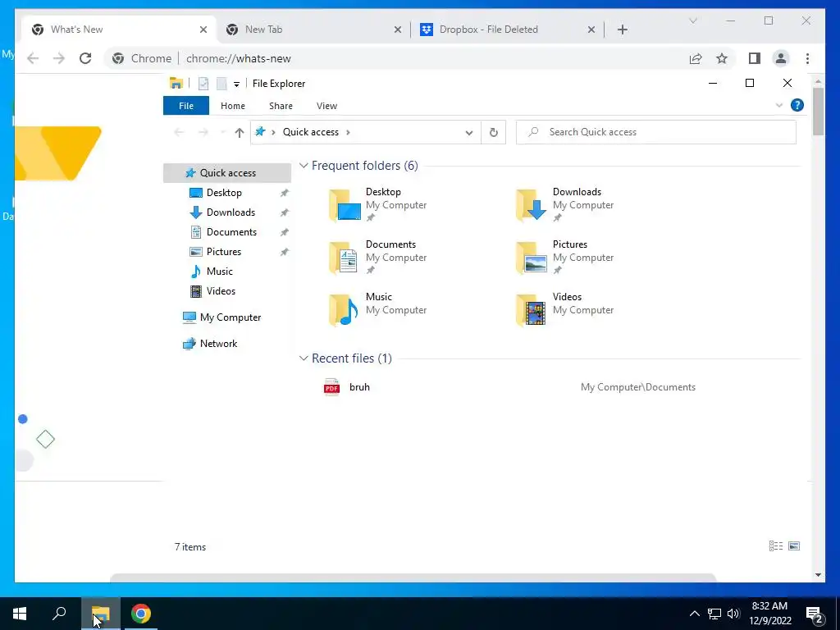Select Downloads in the navigation pane

click(x=231, y=212)
